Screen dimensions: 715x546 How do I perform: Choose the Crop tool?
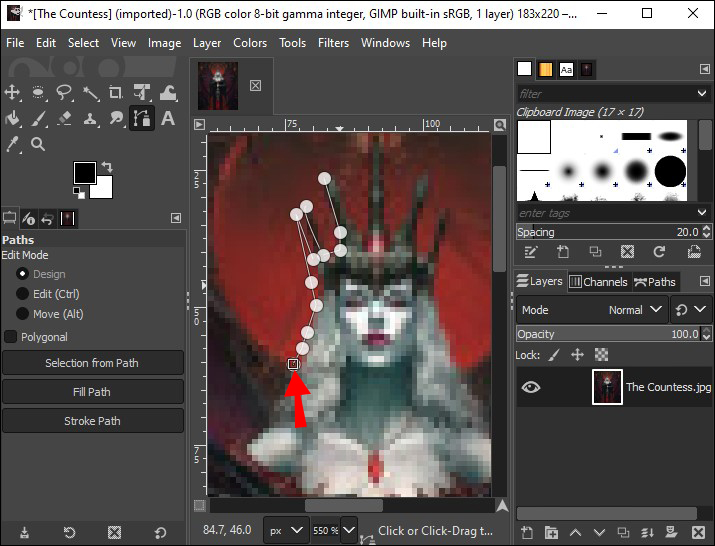point(116,93)
